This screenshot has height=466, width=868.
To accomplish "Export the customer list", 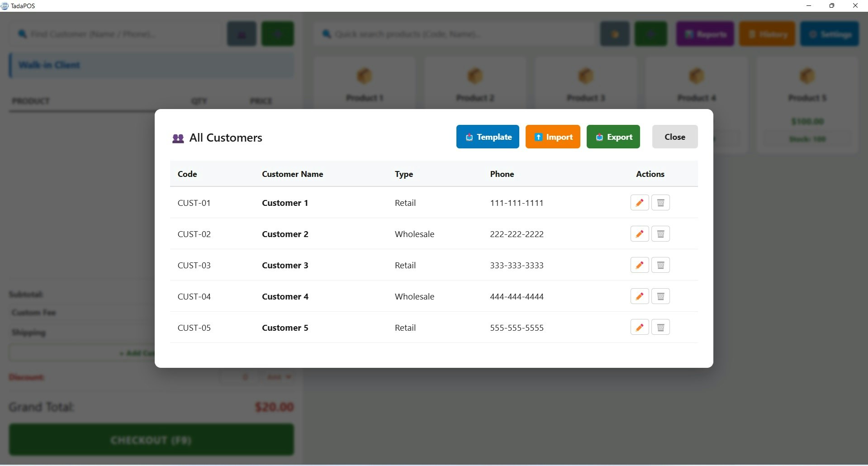I will pyautogui.click(x=613, y=137).
